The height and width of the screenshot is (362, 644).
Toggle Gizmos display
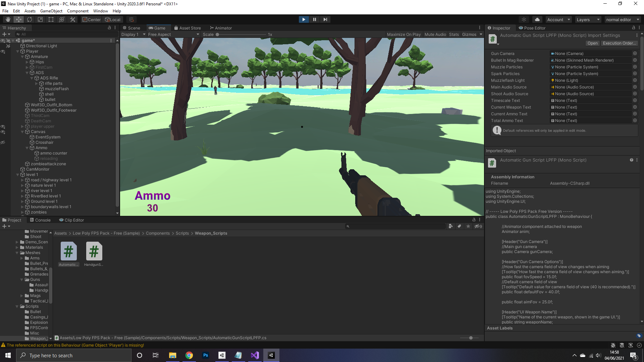click(469, 34)
